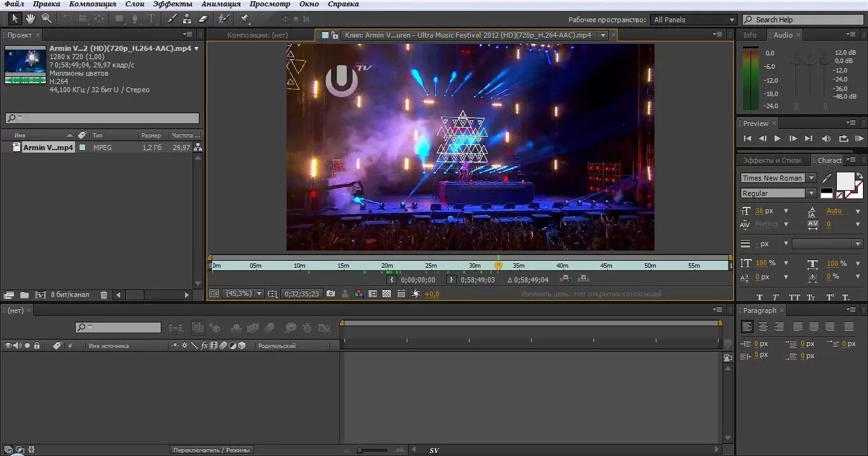Open flowchart view icon in Project panel

click(x=198, y=147)
